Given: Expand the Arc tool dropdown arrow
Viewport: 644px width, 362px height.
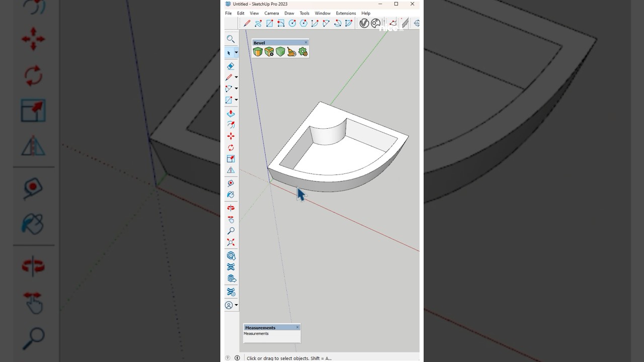Looking at the screenshot, I should [x=236, y=88].
